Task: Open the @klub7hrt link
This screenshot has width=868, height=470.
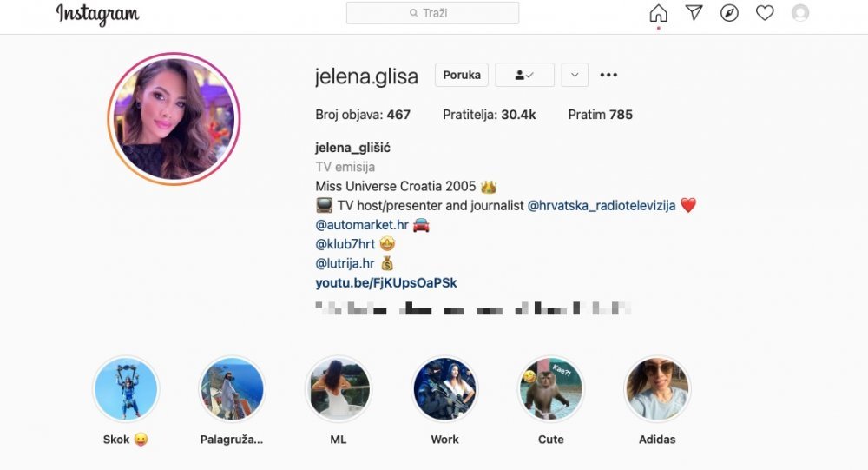Action: [x=345, y=244]
